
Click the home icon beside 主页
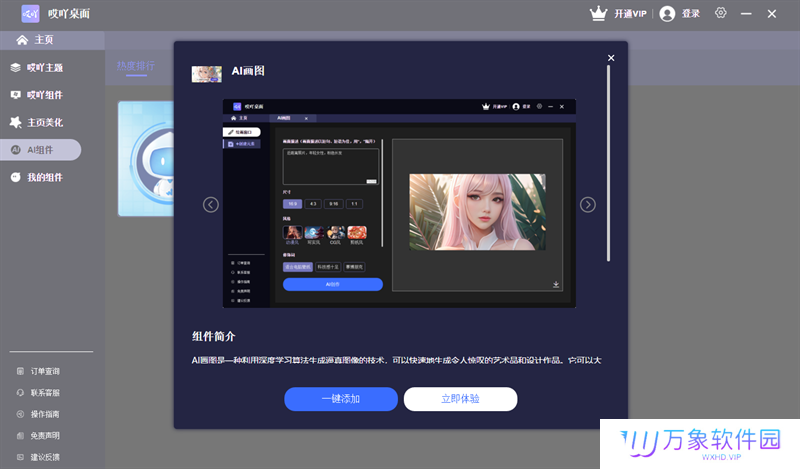22,40
